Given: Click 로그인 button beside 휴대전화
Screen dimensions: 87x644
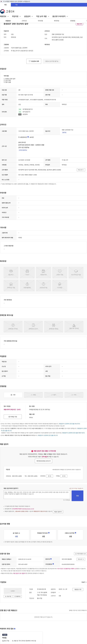Looking at the screenshot, I should click(49, 476).
